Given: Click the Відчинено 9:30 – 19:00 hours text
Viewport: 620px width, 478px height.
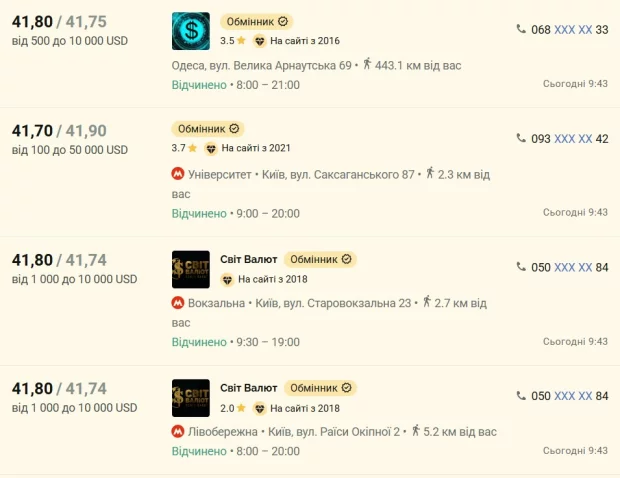Looking at the screenshot, I should (x=235, y=342).
